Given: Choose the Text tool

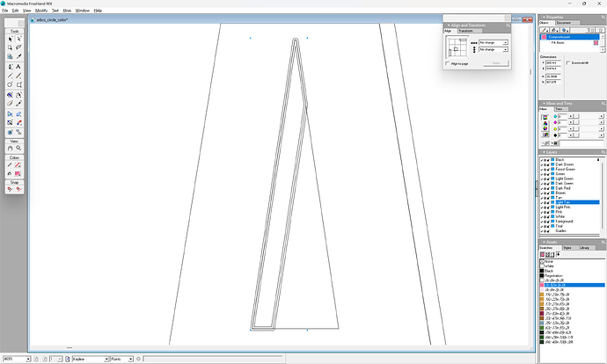Looking at the screenshot, I should pyautogui.click(x=19, y=67).
